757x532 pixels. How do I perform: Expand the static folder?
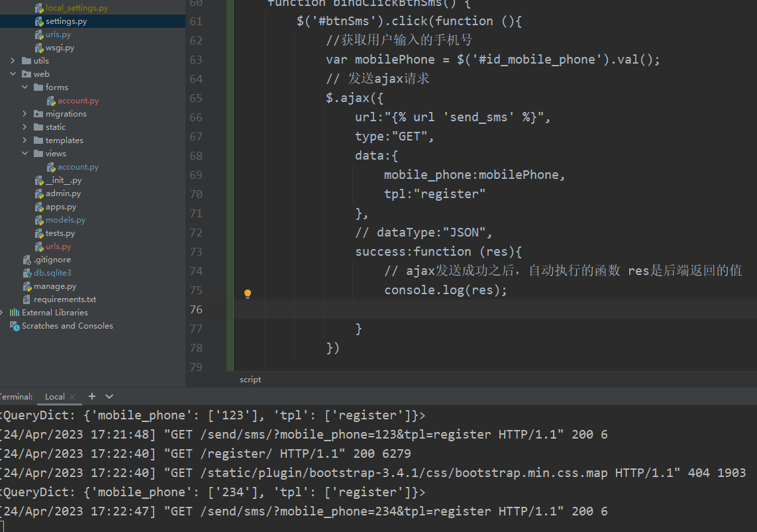click(x=25, y=127)
